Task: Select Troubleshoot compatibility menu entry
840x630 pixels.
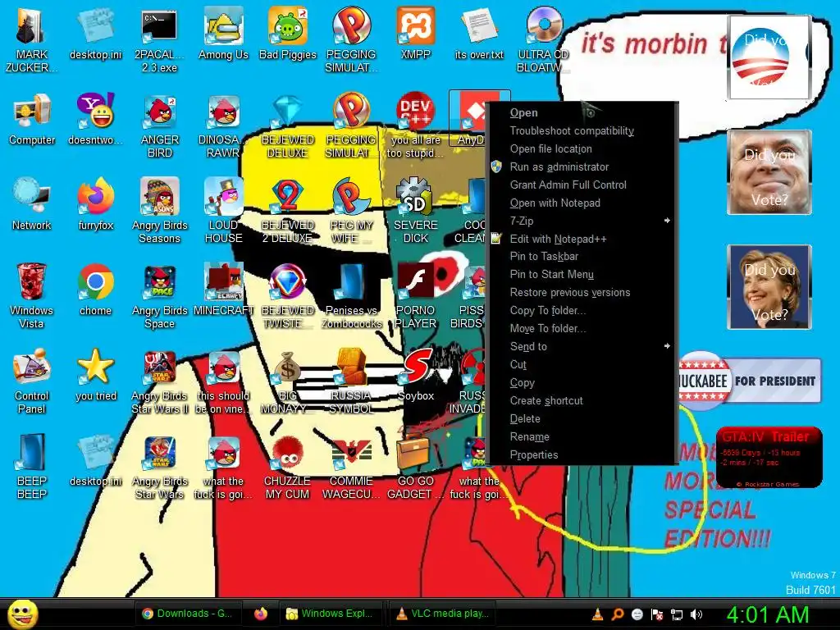Action: (x=582, y=130)
